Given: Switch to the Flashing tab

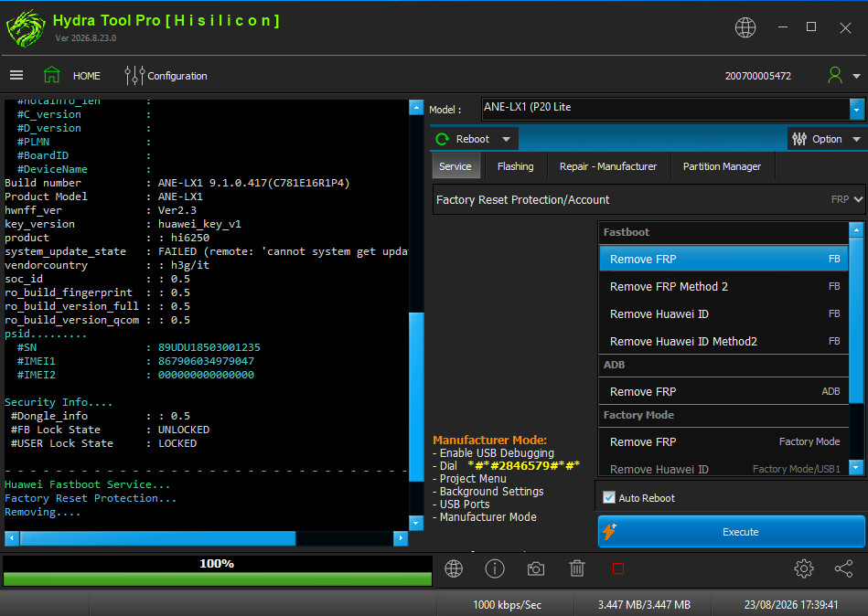Looking at the screenshot, I should point(515,166).
